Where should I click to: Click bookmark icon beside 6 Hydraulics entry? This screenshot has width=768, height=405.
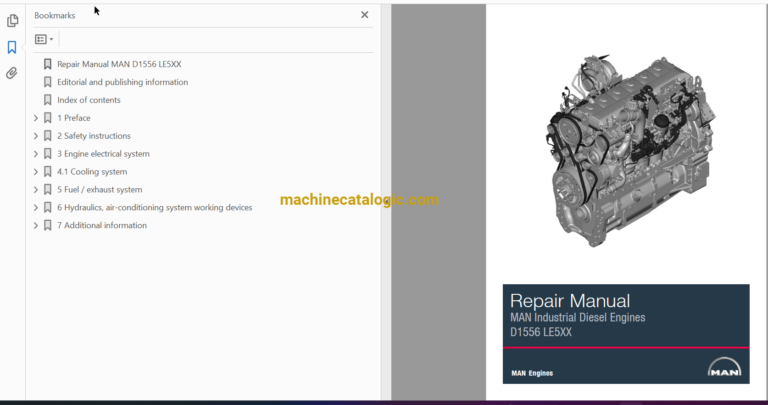tap(48, 208)
